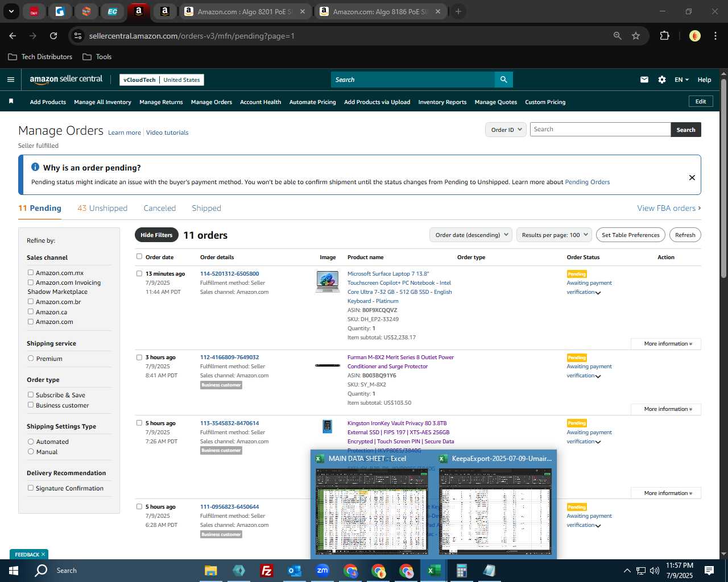
Task: Expand More information for Kingston IronKey order
Action: (665, 493)
